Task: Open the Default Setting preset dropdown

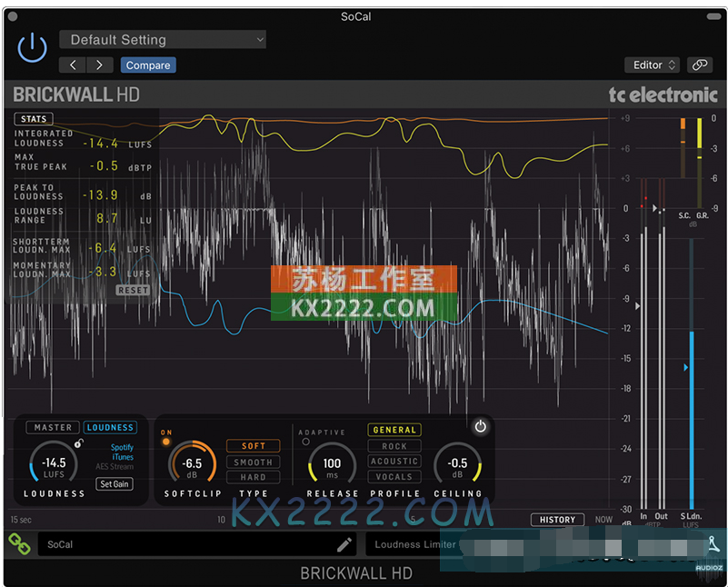Action: 163,40
